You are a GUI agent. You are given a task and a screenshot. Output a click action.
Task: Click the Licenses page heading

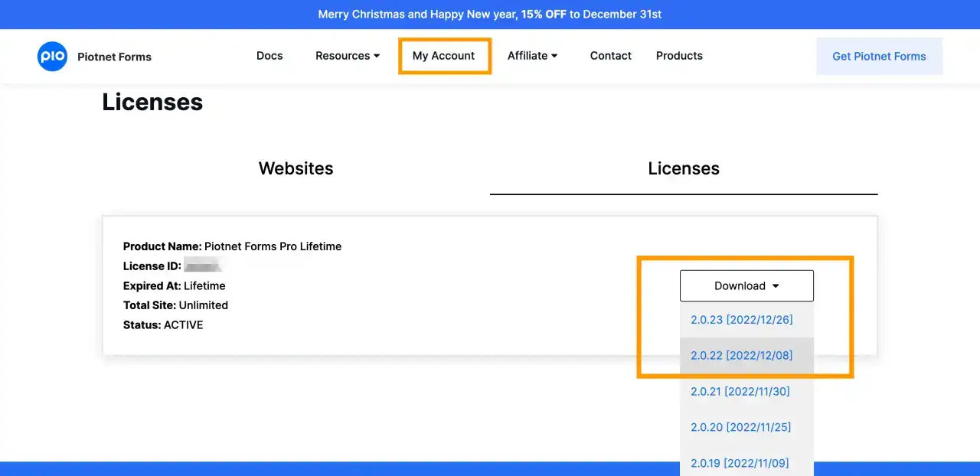click(152, 102)
